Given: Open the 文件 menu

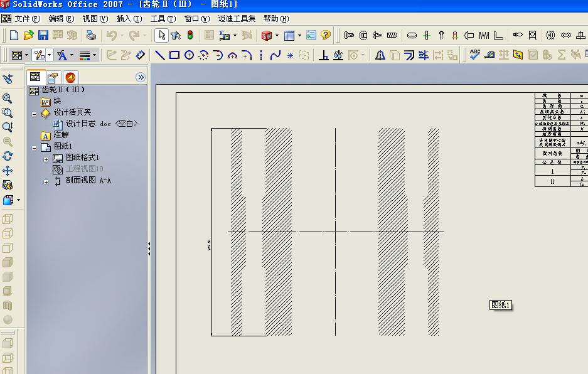Looking at the screenshot, I should click(x=27, y=18).
